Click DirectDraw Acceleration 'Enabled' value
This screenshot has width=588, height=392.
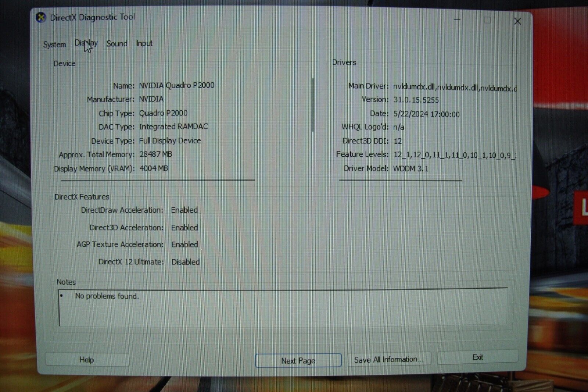click(x=184, y=210)
